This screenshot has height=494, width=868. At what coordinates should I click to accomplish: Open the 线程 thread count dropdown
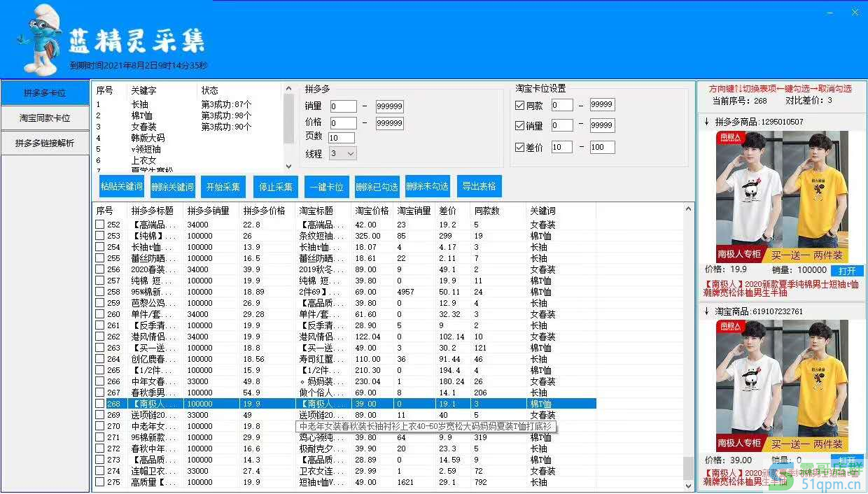click(349, 153)
